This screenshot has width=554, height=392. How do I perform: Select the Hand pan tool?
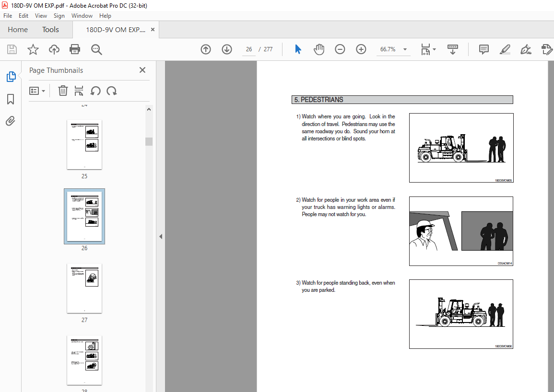pos(319,49)
